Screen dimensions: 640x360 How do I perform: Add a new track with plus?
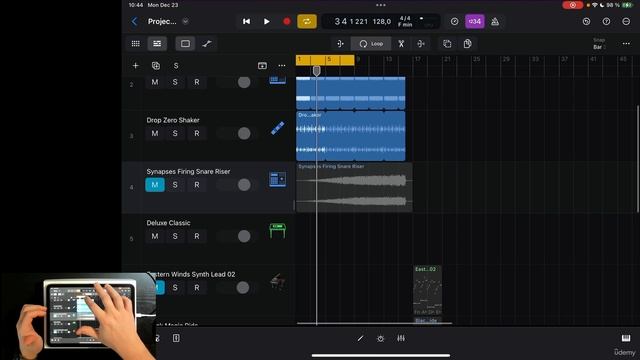click(x=136, y=66)
